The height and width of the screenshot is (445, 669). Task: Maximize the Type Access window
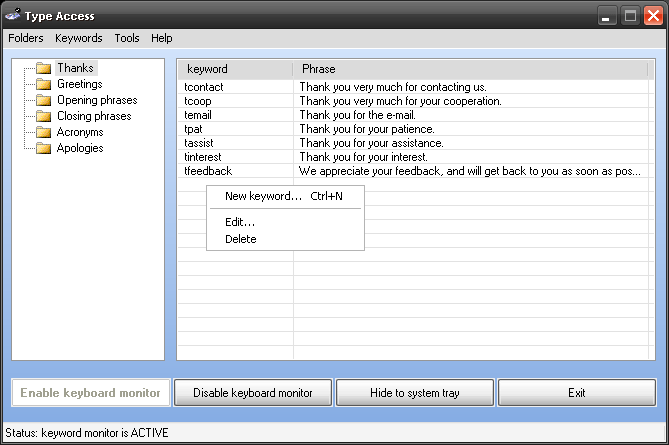pyautogui.click(x=630, y=16)
